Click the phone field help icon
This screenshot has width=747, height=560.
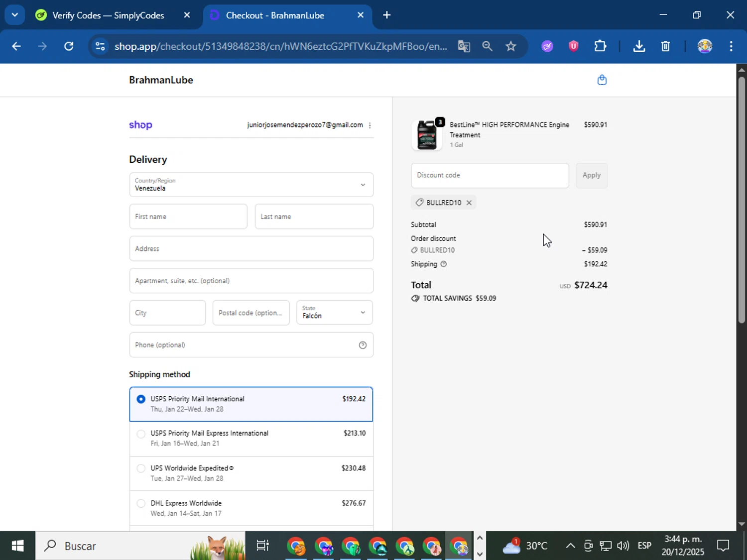click(x=363, y=345)
